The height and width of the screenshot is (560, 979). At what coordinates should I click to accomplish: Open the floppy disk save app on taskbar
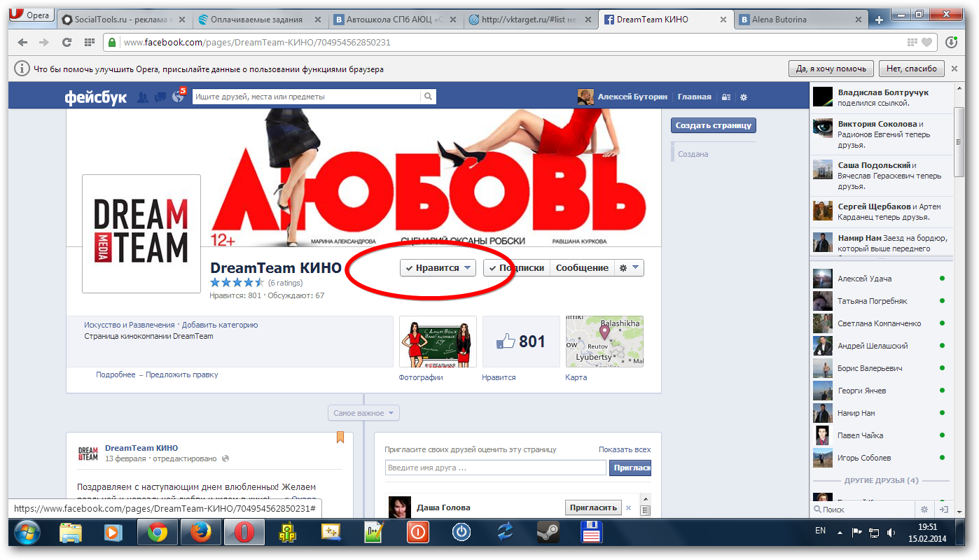click(592, 533)
